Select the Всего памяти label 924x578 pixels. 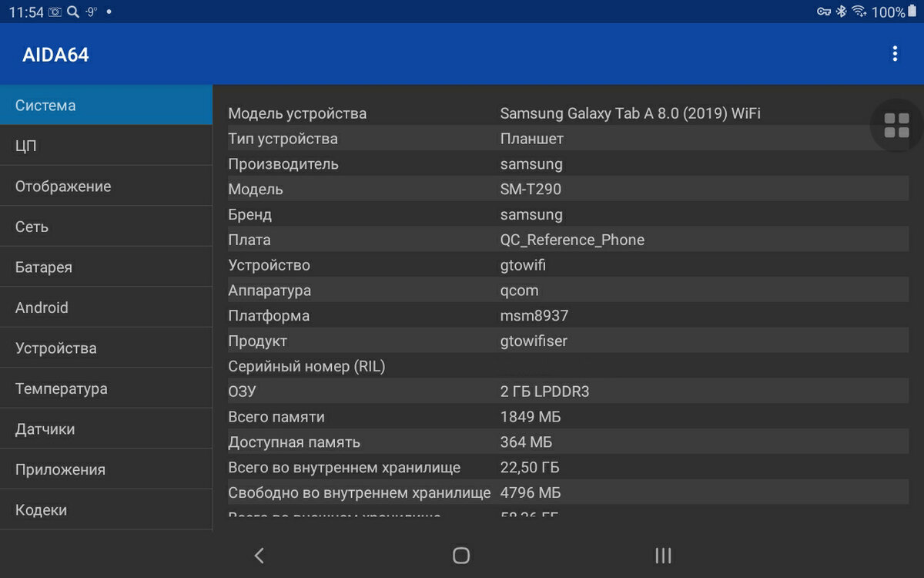tap(276, 417)
